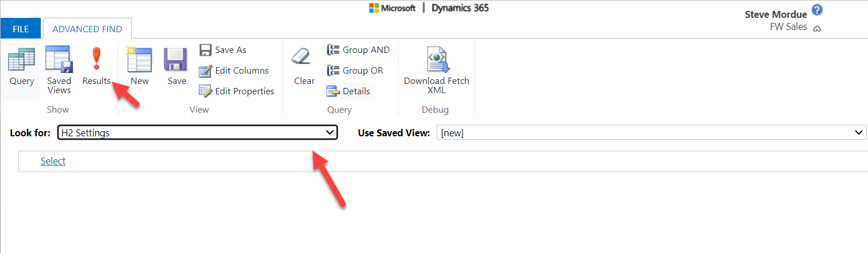The image size is (868, 253).
Task: Open the FILE tab
Action: [x=21, y=28]
